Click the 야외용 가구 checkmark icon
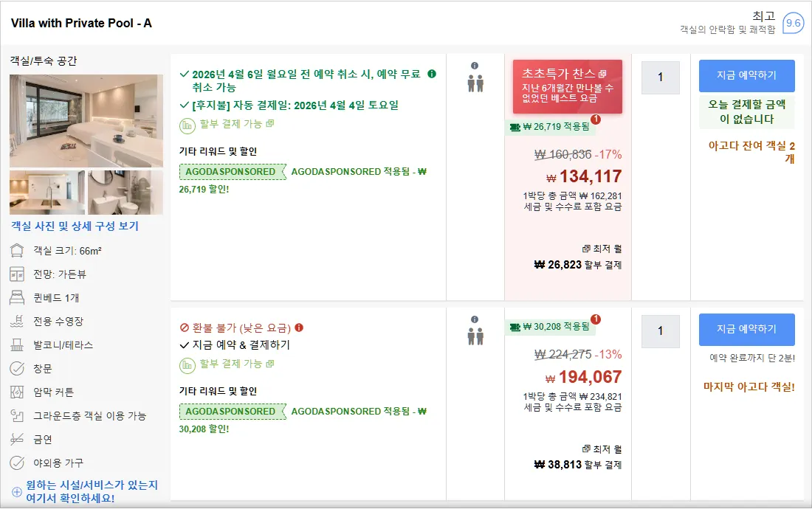The width and height of the screenshot is (812, 509). (x=17, y=463)
